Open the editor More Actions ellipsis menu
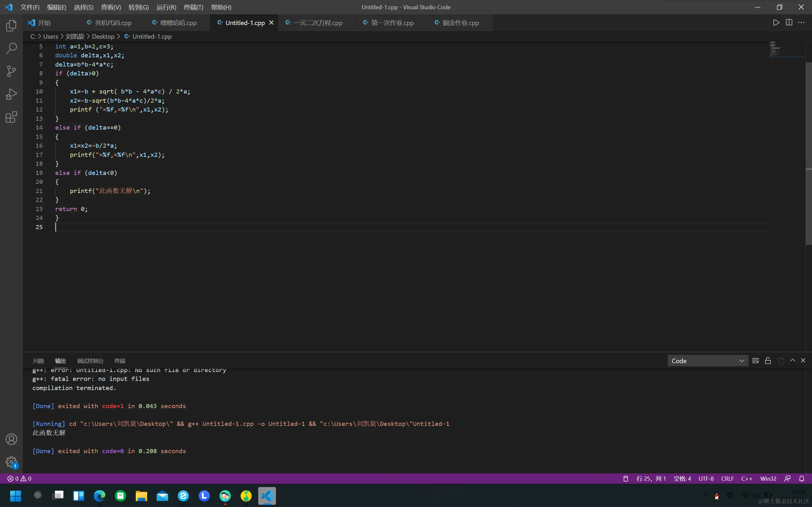The height and width of the screenshot is (507, 812). (x=801, y=22)
